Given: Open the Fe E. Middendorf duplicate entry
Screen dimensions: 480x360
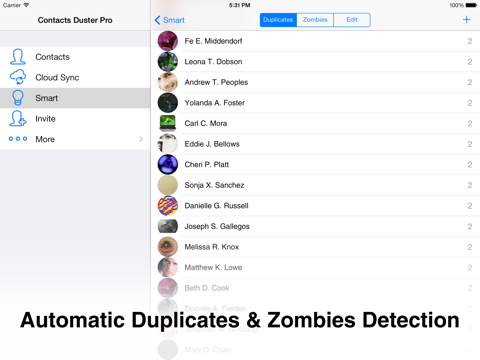Looking at the screenshot, I should [315, 41].
